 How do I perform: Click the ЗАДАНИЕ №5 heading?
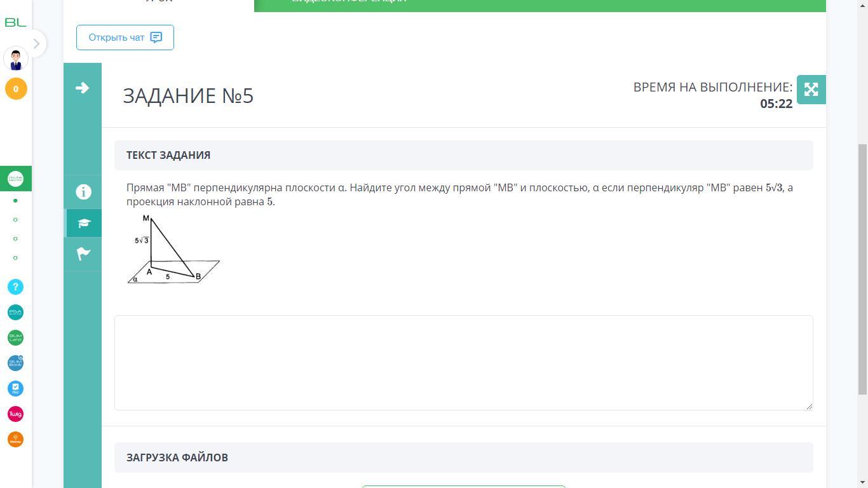[x=188, y=95]
